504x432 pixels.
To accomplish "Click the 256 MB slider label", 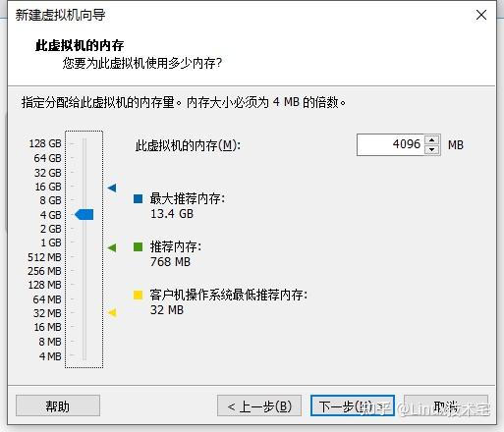I will point(44,271).
